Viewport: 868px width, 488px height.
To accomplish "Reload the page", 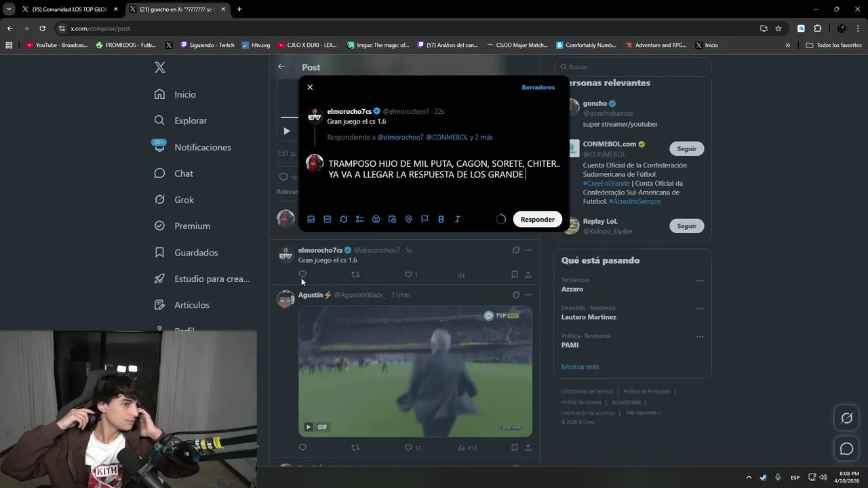I will (42, 28).
